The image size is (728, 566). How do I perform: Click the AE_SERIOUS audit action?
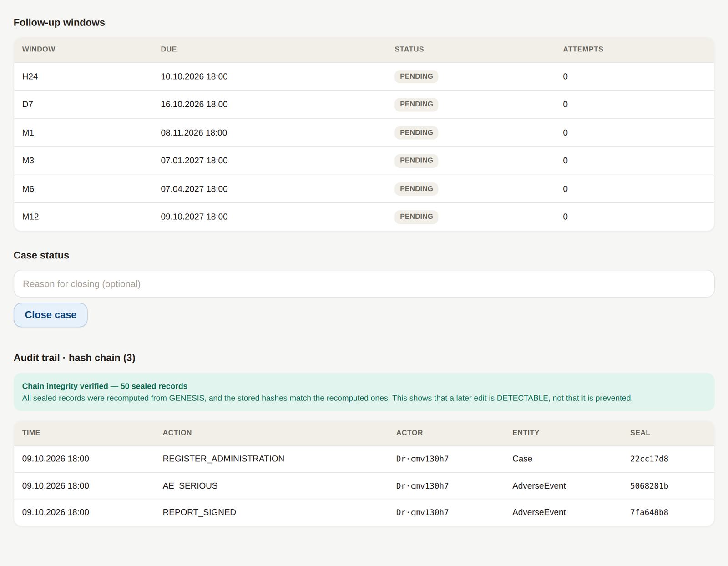pos(190,486)
